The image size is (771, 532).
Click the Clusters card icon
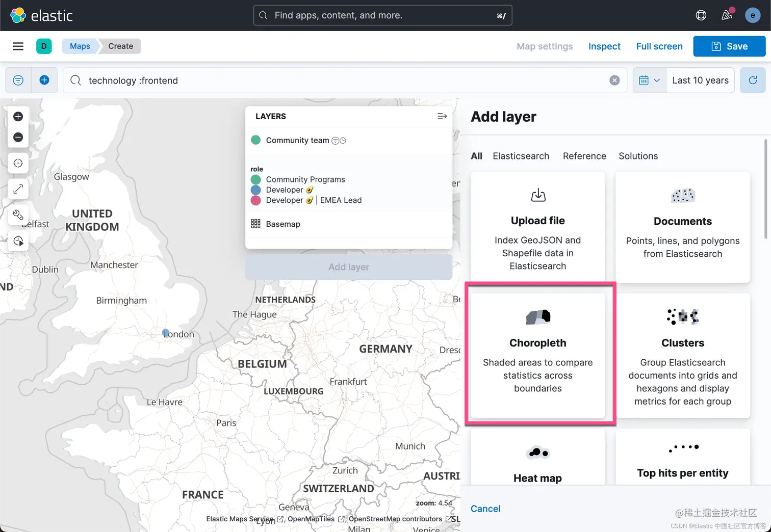[x=683, y=317]
